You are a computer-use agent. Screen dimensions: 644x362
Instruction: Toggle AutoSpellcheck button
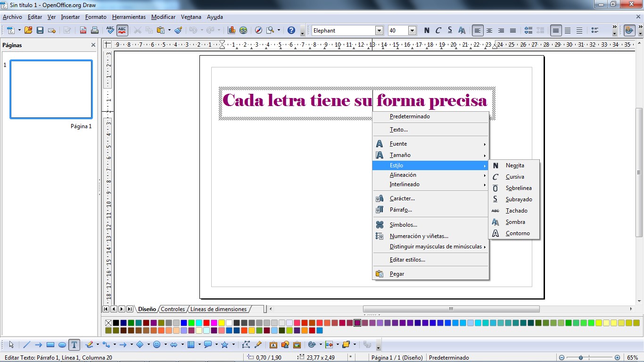122,30
